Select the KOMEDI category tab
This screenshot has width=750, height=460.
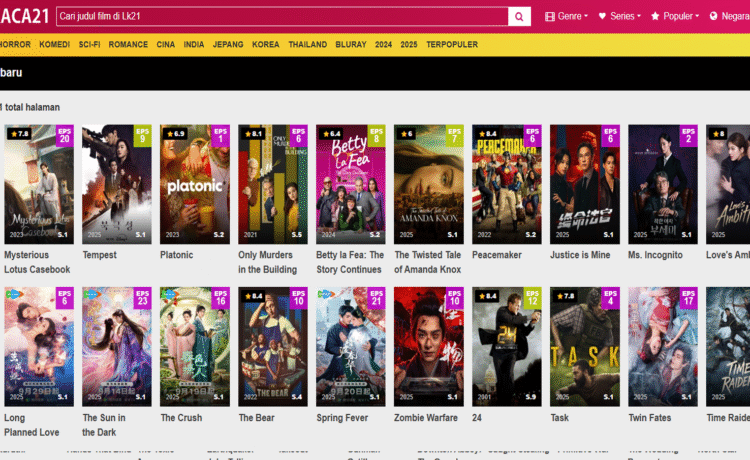coord(54,45)
